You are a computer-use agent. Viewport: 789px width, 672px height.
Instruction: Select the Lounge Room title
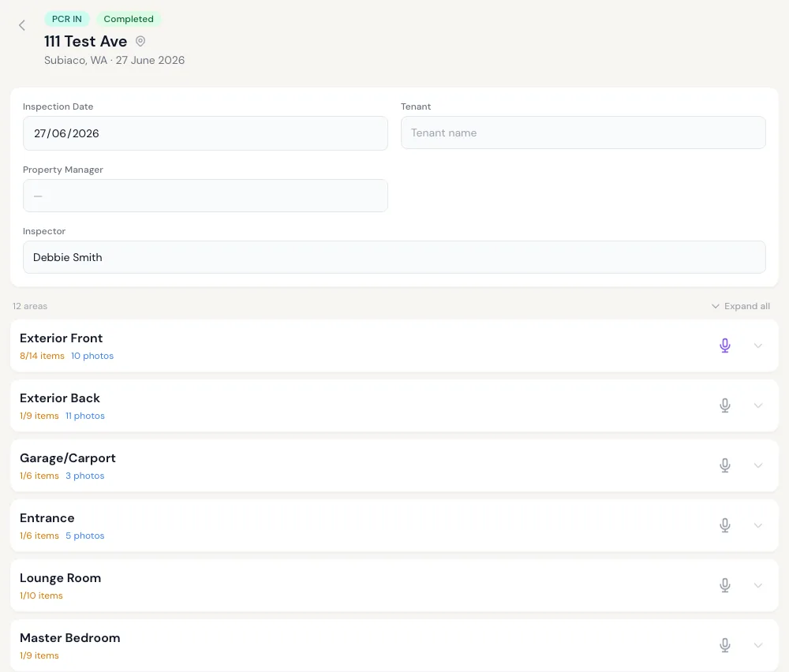61,578
